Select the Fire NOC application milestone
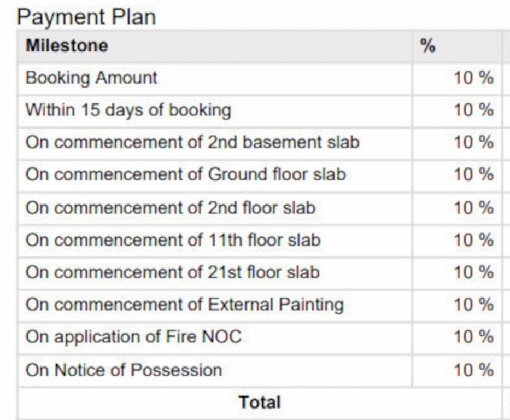Image resolution: width=510 pixels, height=420 pixels. coord(133,337)
